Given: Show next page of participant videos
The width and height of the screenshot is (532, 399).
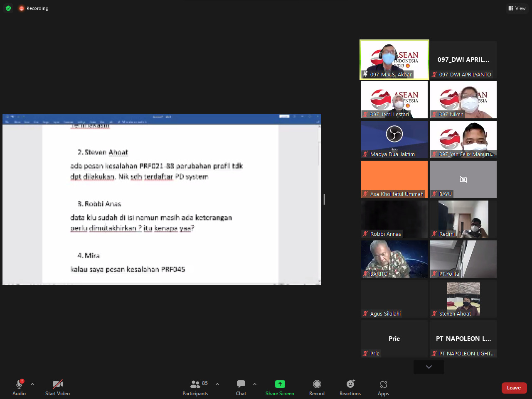Looking at the screenshot, I should pos(429,367).
